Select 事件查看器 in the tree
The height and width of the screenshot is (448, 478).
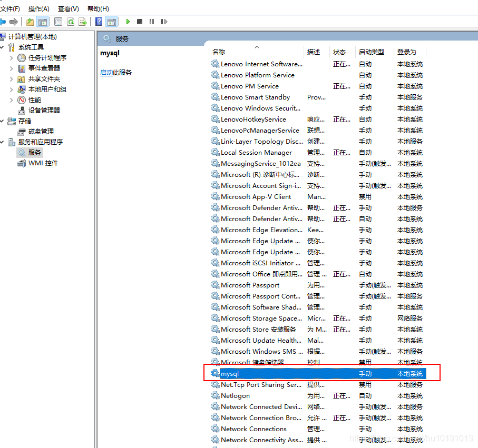tap(44, 68)
